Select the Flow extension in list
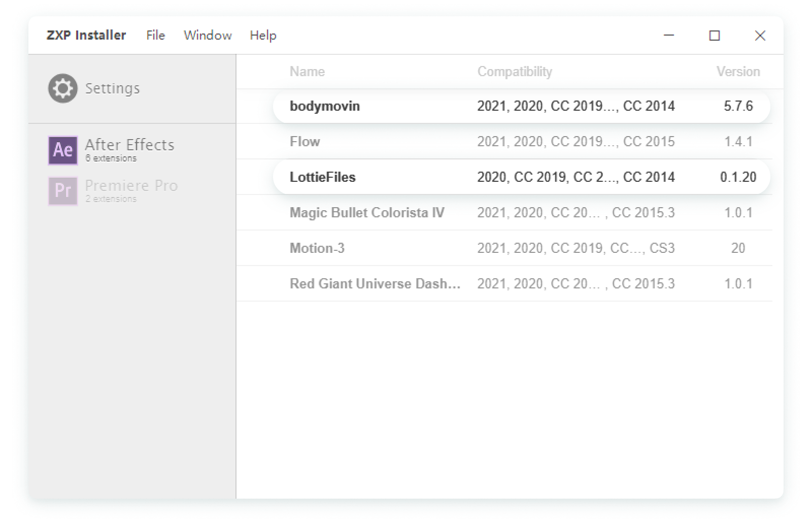The image size is (812, 523). [x=305, y=142]
